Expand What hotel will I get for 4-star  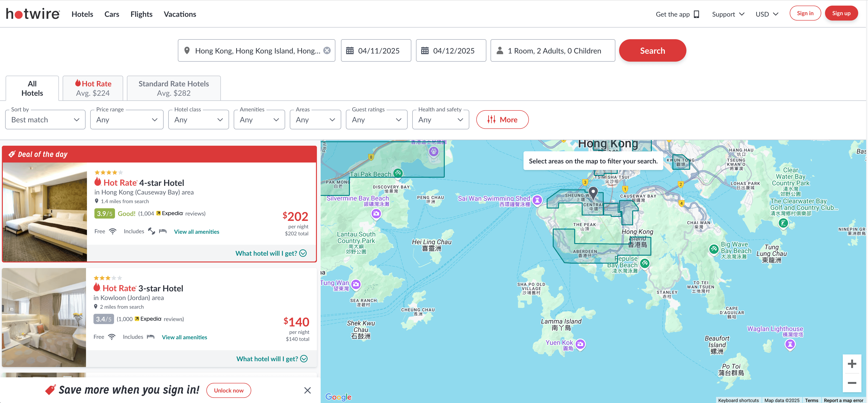(271, 253)
